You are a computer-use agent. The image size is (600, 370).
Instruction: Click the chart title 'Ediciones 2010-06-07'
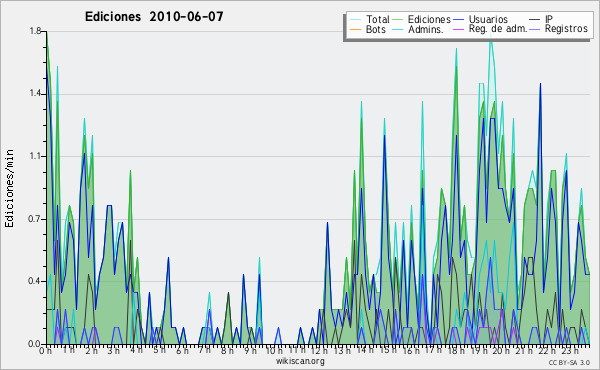154,17
